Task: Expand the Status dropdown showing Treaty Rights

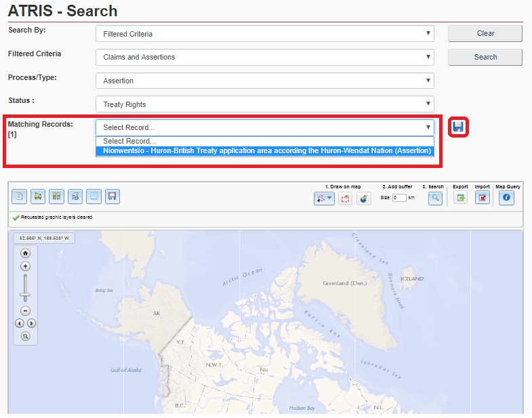Action: point(264,104)
